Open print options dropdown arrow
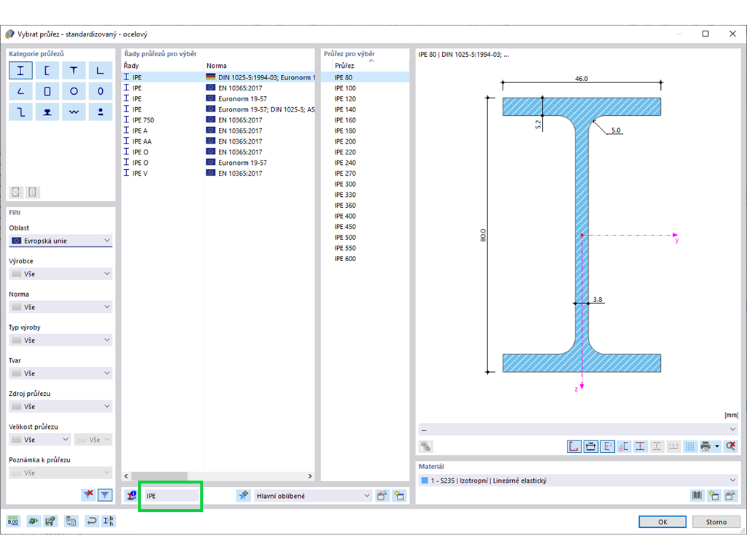 tap(717, 446)
